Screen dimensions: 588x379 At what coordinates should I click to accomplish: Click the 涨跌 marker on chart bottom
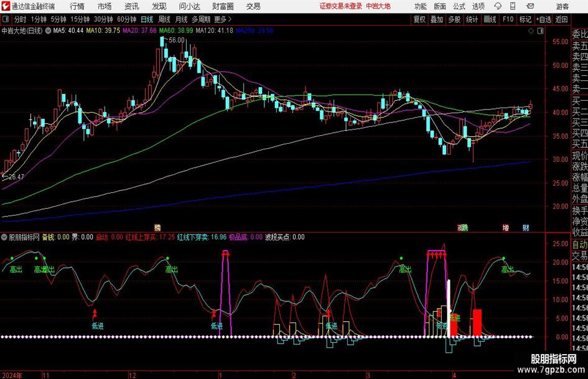tap(463, 228)
